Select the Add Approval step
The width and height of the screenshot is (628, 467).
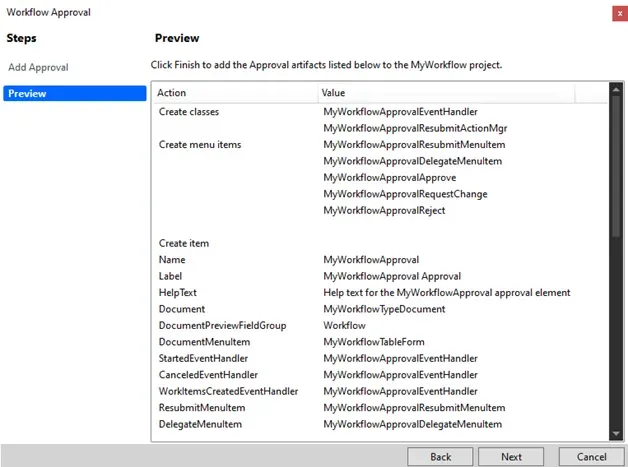[38, 67]
